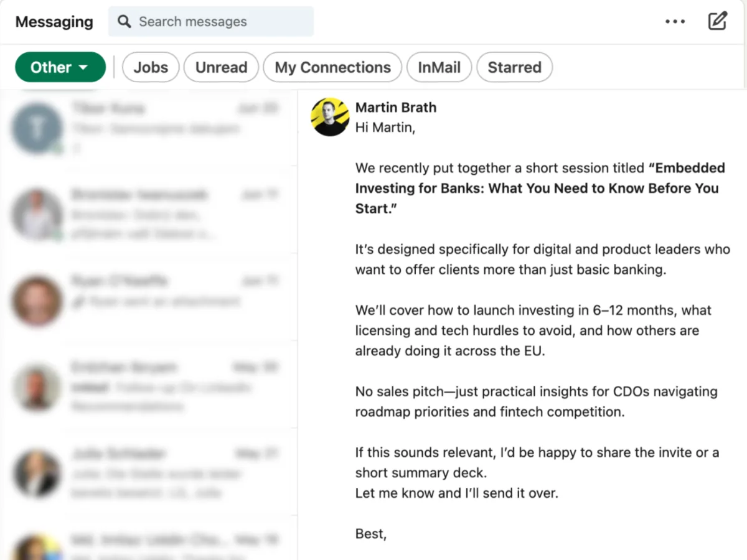Click paragraph starting 'We'll cover how to launch investing'

coord(533,330)
